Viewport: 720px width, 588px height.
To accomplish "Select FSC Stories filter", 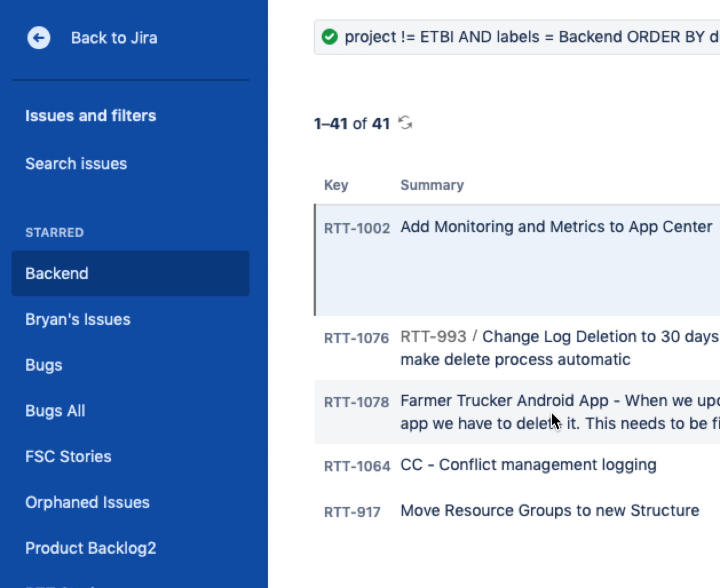I will click(x=69, y=456).
